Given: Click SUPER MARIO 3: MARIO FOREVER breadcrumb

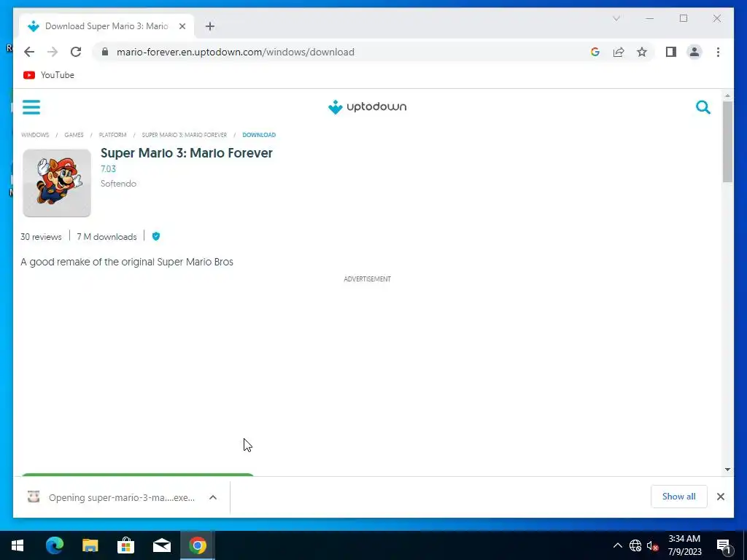Looking at the screenshot, I should point(185,135).
